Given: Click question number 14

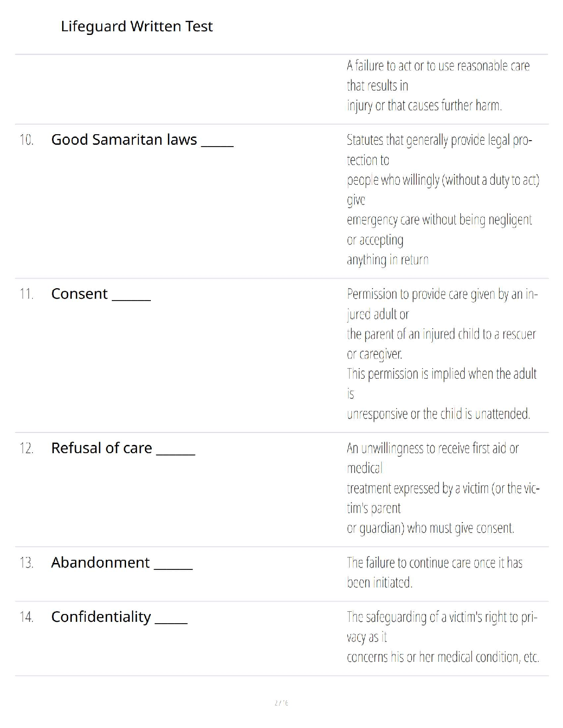Looking at the screenshot, I should pos(27,617).
